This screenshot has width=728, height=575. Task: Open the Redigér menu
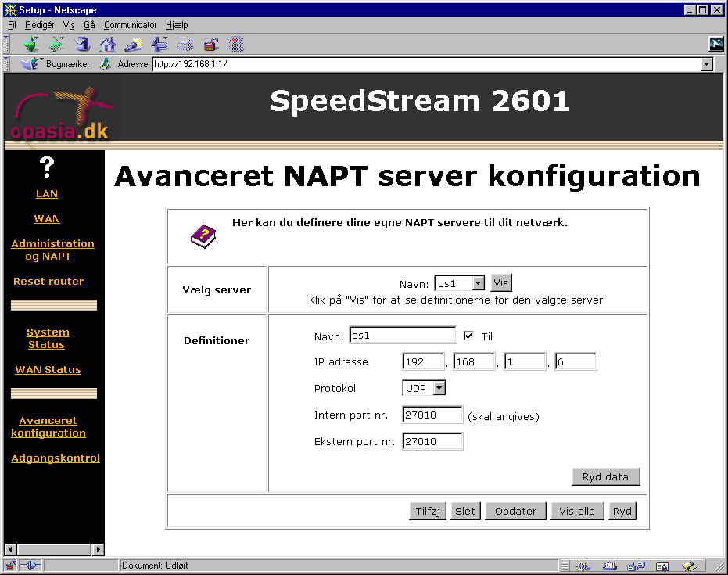tap(40, 25)
